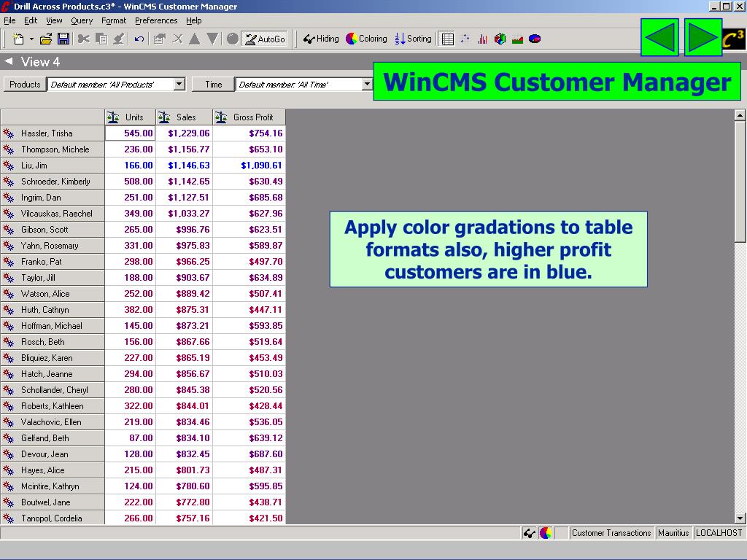Open the Coloring tool

click(x=366, y=39)
